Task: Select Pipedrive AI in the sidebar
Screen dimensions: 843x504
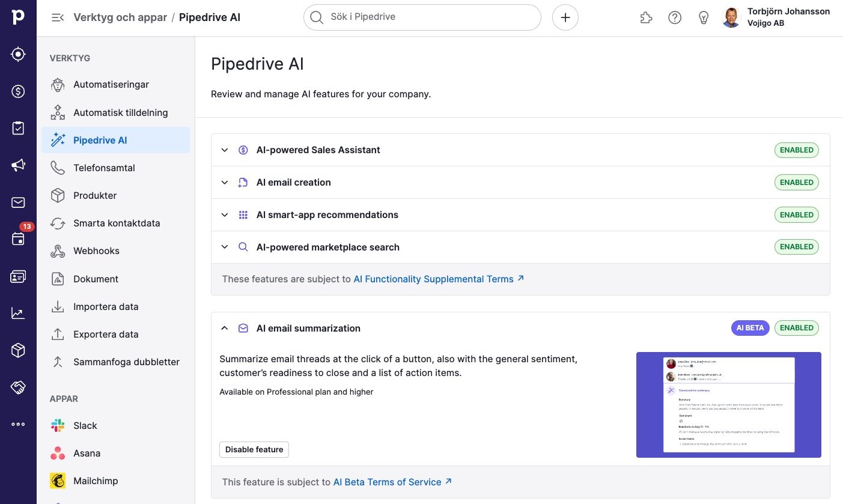Action: tap(115, 140)
